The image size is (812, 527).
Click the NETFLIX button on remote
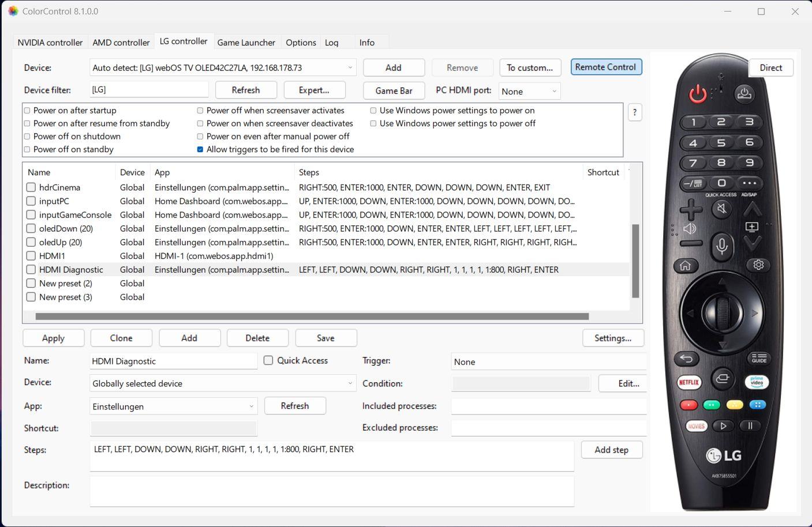click(x=688, y=382)
